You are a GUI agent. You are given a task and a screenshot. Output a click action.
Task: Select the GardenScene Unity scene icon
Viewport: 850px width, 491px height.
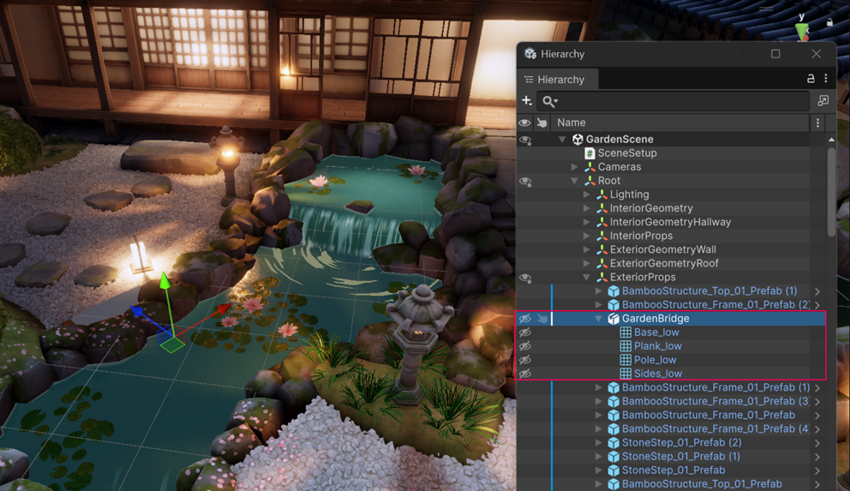pos(578,139)
